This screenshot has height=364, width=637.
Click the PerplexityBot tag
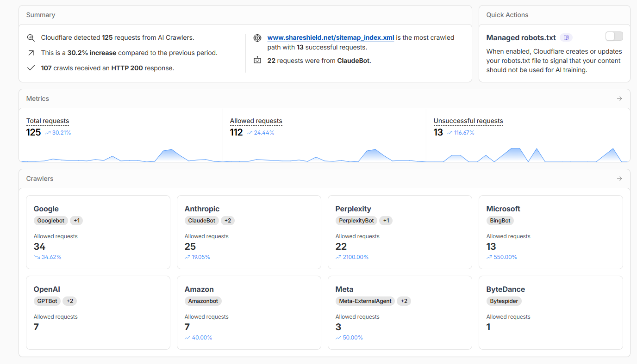[x=356, y=221]
